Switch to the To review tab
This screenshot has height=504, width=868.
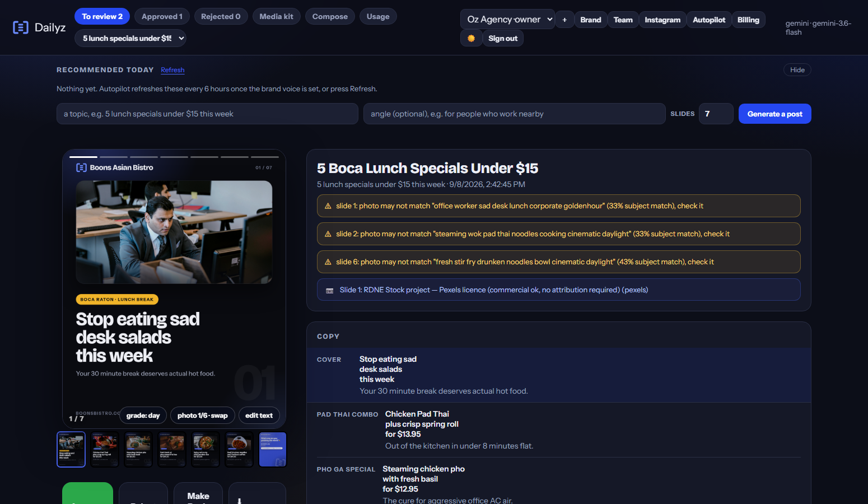click(102, 16)
